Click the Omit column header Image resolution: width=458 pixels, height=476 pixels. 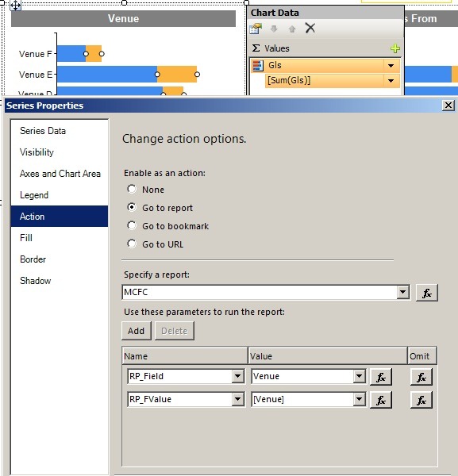[x=421, y=355]
